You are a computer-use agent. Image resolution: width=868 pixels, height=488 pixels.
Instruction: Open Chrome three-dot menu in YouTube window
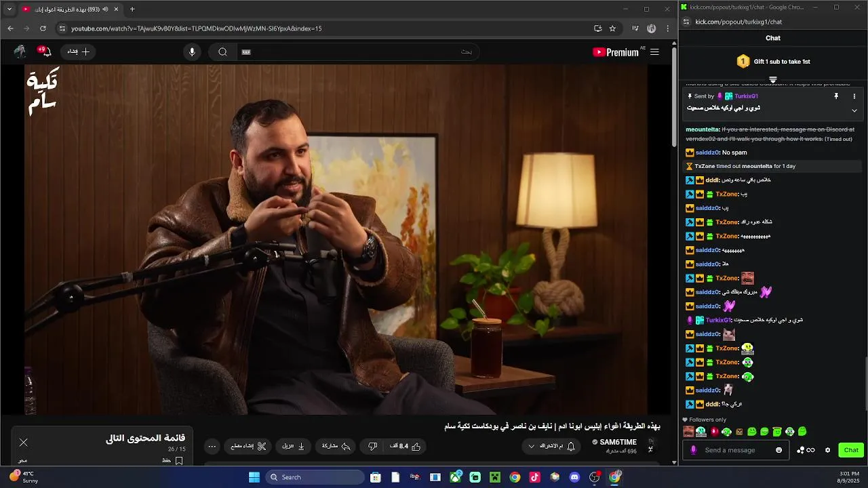click(x=668, y=28)
